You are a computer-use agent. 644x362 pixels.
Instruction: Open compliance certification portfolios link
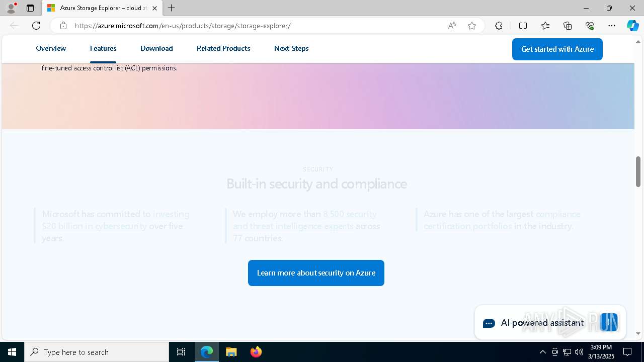pyautogui.click(x=502, y=220)
